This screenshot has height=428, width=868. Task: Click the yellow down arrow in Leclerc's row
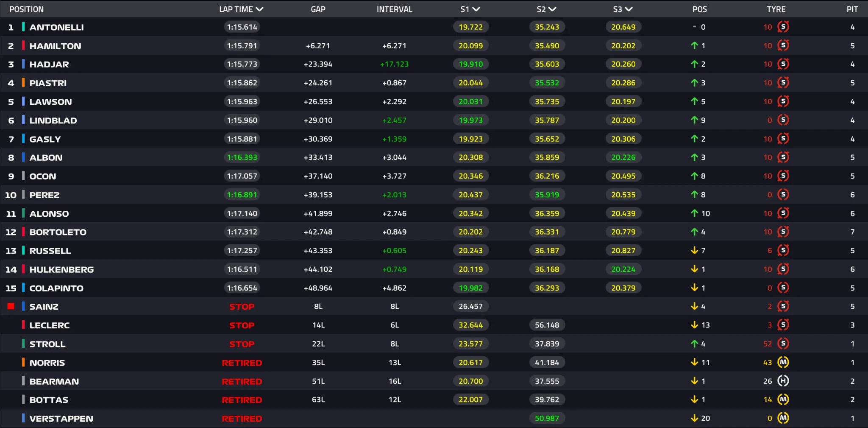(x=694, y=325)
